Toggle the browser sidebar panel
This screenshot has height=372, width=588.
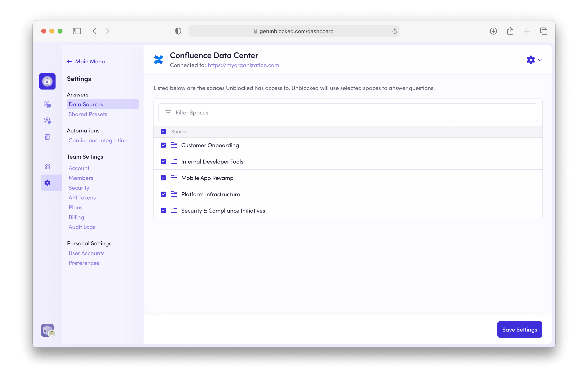click(x=77, y=31)
